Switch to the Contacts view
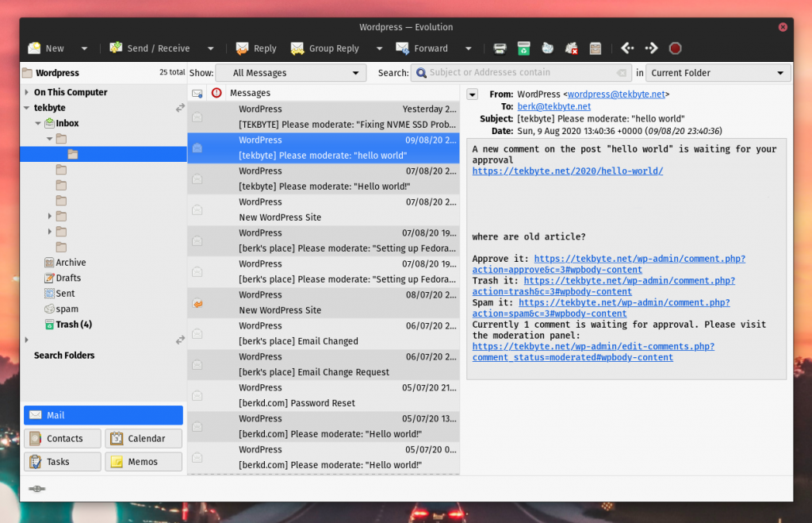The image size is (812, 523). pyautogui.click(x=63, y=438)
